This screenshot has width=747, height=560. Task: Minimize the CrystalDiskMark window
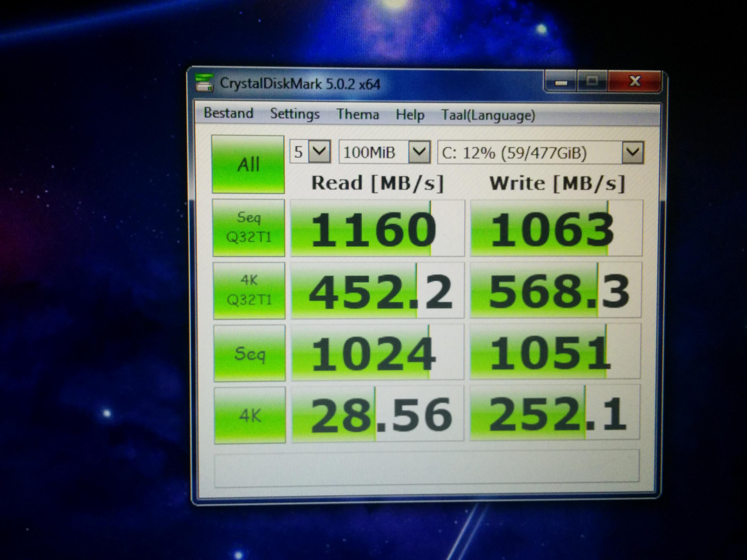coord(561,82)
